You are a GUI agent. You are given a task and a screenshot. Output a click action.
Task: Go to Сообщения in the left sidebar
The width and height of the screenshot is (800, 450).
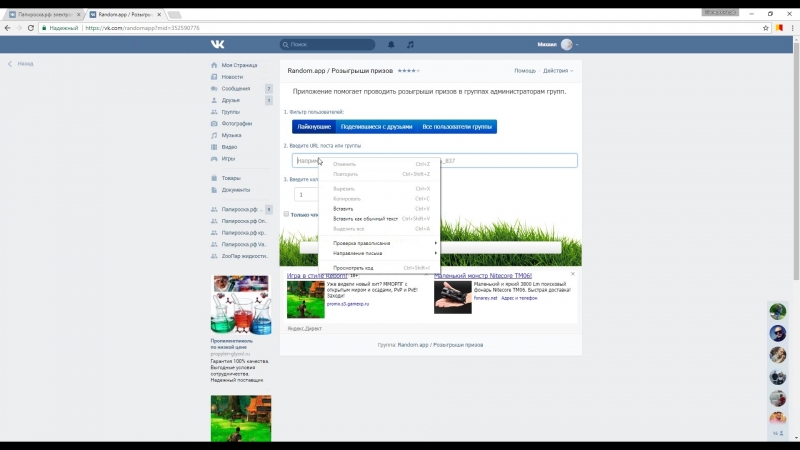(x=236, y=88)
